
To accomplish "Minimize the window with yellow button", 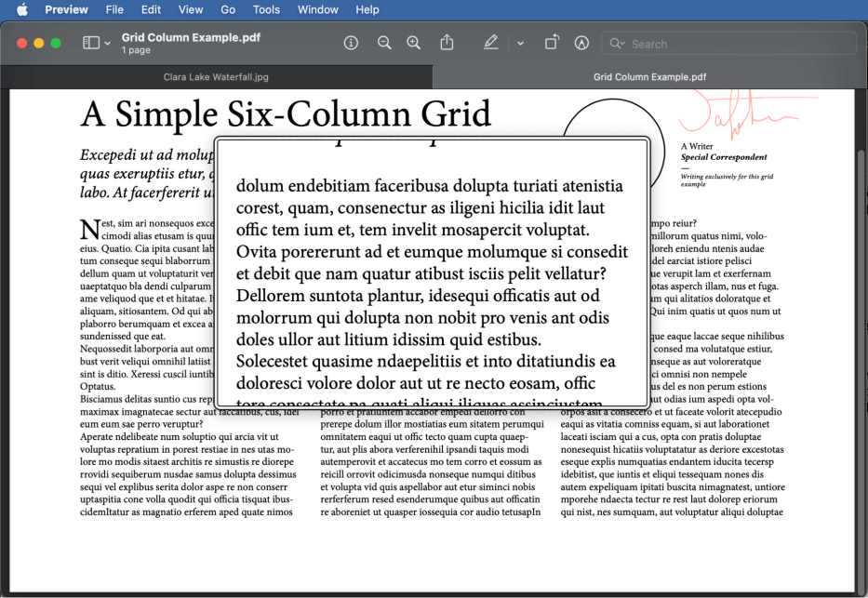I will 39,43.
